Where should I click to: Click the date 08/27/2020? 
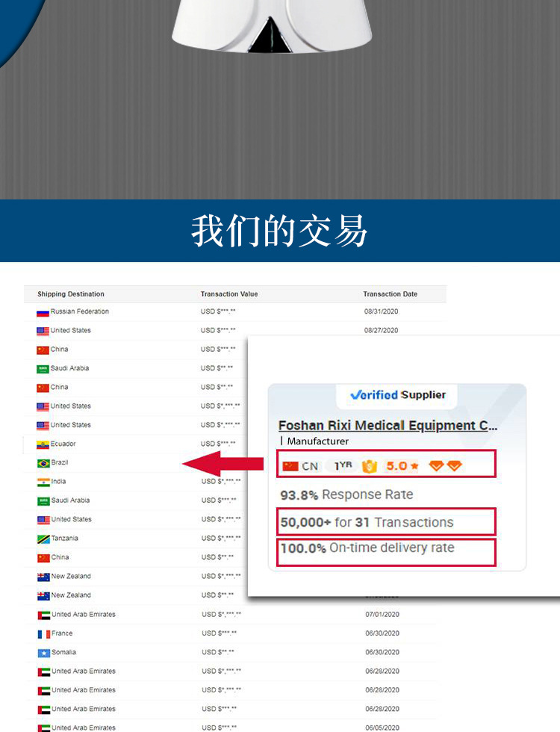point(381,330)
